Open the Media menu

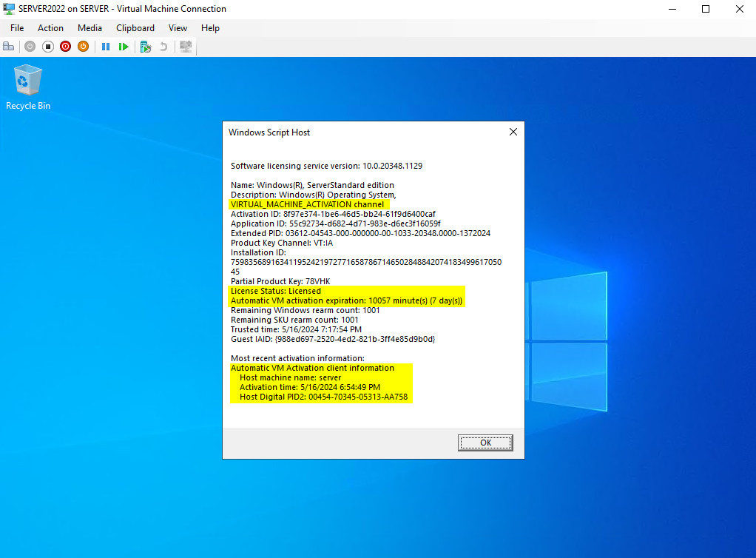(90, 28)
